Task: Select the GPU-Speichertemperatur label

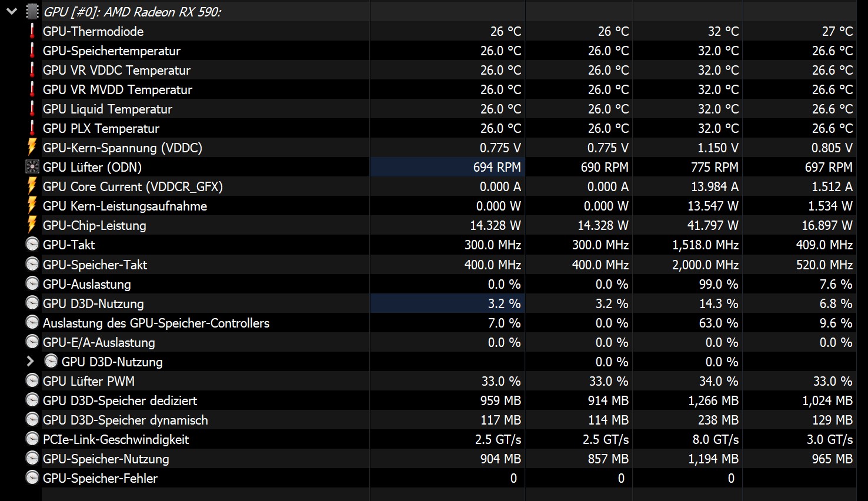Action: (112, 51)
